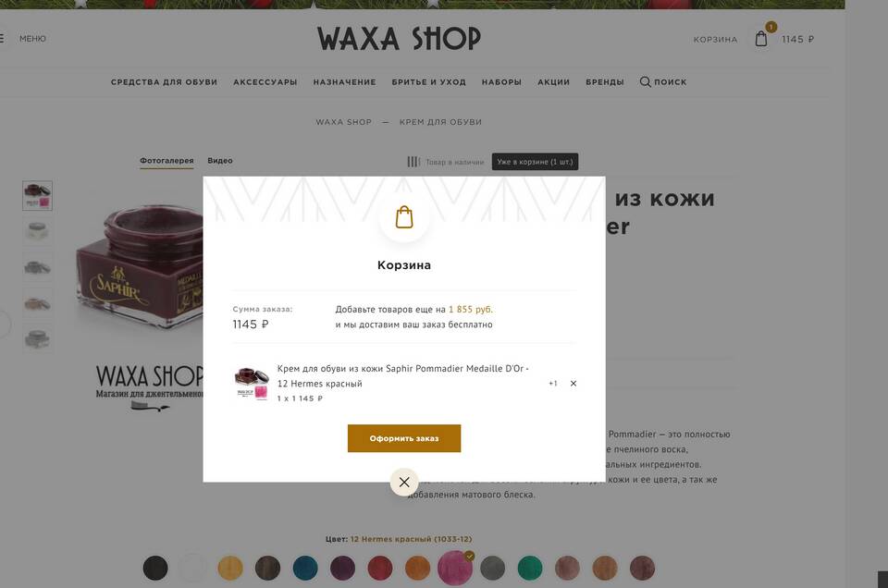Image resolution: width=888 pixels, height=588 pixels.
Task: Remove the Saphir cream item from cart
Action: click(x=573, y=384)
